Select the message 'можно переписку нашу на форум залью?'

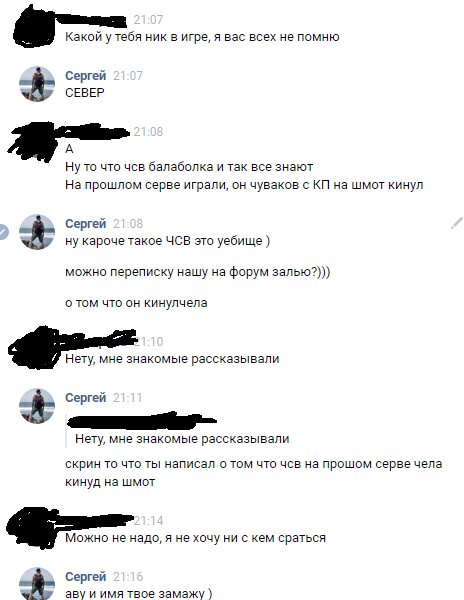pyautogui.click(x=197, y=272)
